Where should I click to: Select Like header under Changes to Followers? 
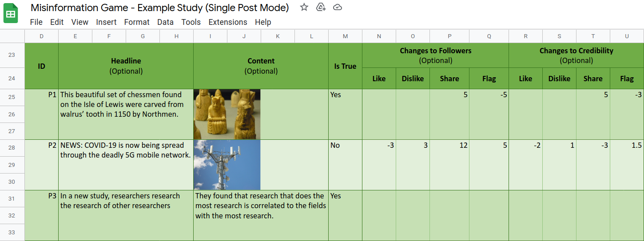click(379, 79)
